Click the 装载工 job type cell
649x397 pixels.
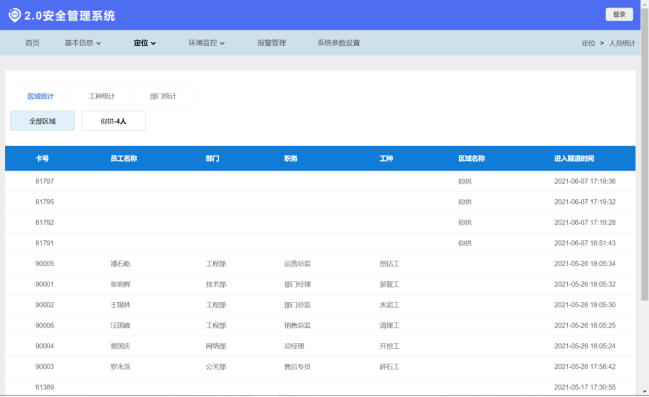389,284
